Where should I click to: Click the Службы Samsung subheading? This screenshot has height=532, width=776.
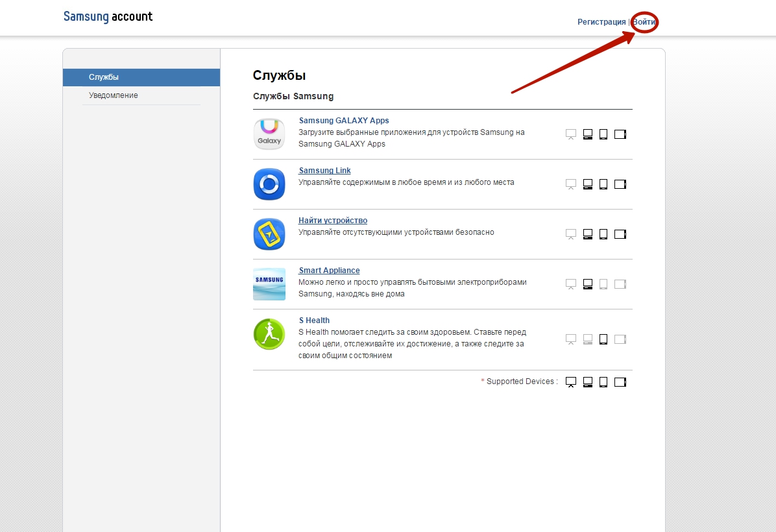pyautogui.click(x=293, y=96)
